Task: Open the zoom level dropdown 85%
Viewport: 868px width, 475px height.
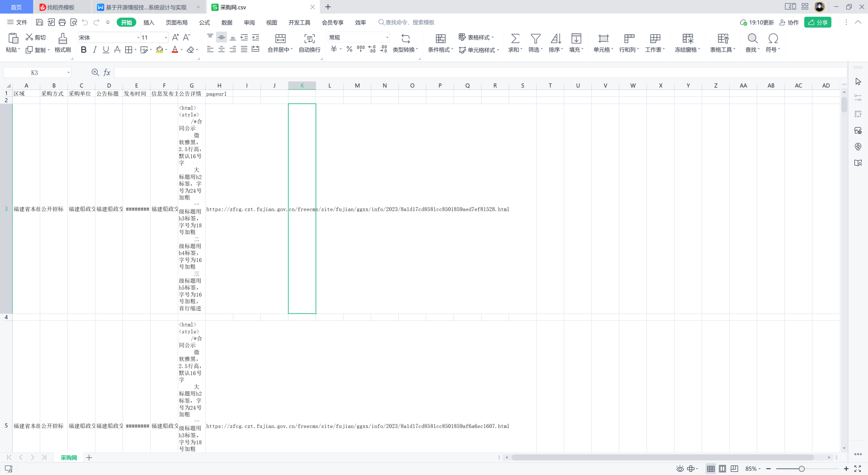Action: tap(753, 469)
